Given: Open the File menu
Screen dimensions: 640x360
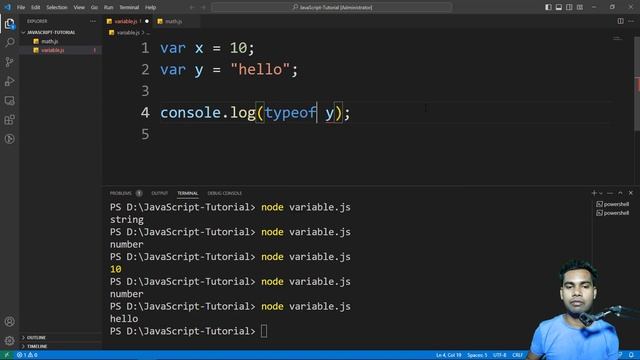Looking at the screenshot, I should coord(21,7).
